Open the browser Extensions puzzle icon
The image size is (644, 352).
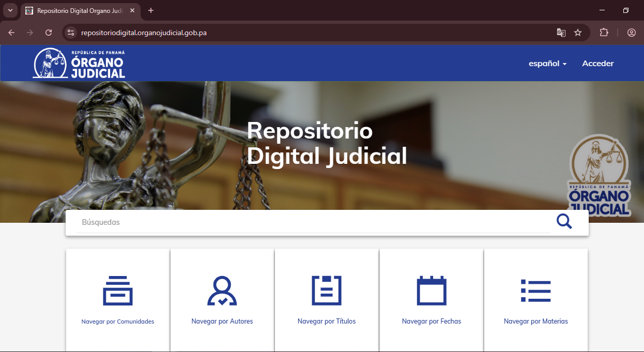604,33
